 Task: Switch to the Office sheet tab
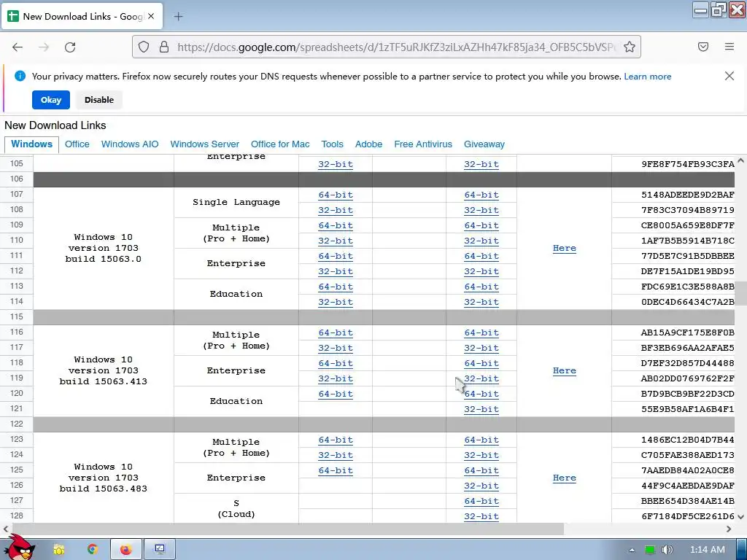coord(77,144)
